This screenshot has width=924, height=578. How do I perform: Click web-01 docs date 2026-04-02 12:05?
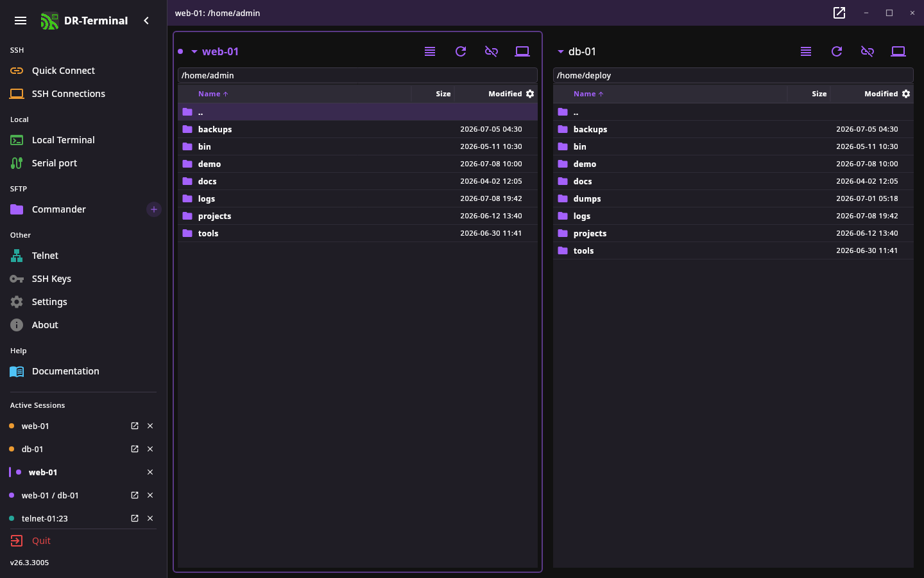pos(491,181)
